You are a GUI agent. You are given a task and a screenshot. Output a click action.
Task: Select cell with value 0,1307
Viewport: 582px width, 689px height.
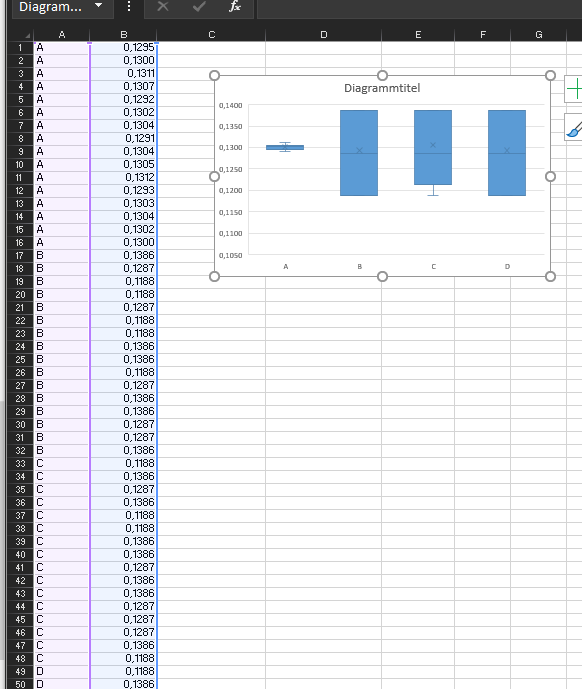coord(124,87)
